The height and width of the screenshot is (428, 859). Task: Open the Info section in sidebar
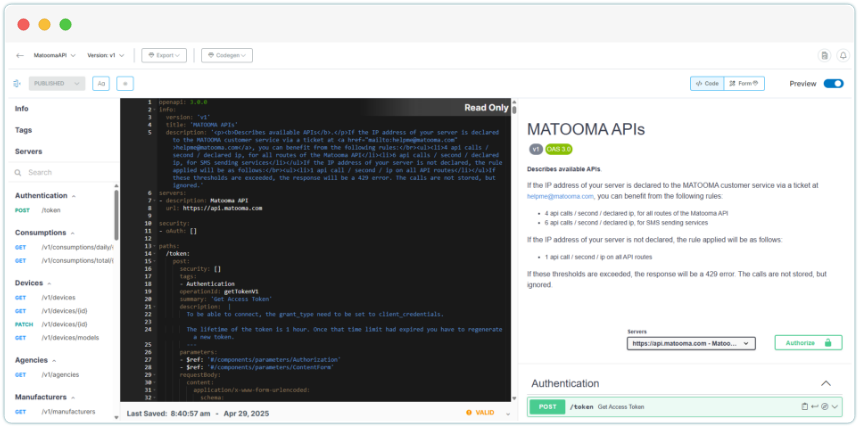(22, 109)
